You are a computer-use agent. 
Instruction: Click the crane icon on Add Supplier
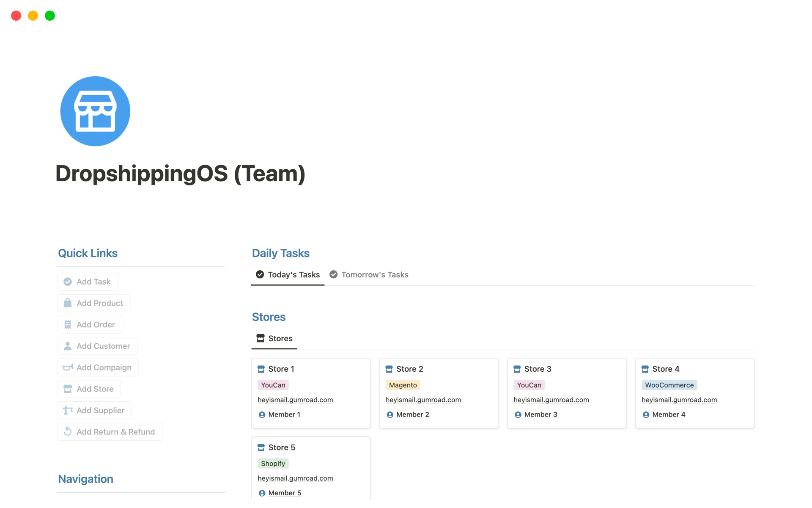[68, 410]
